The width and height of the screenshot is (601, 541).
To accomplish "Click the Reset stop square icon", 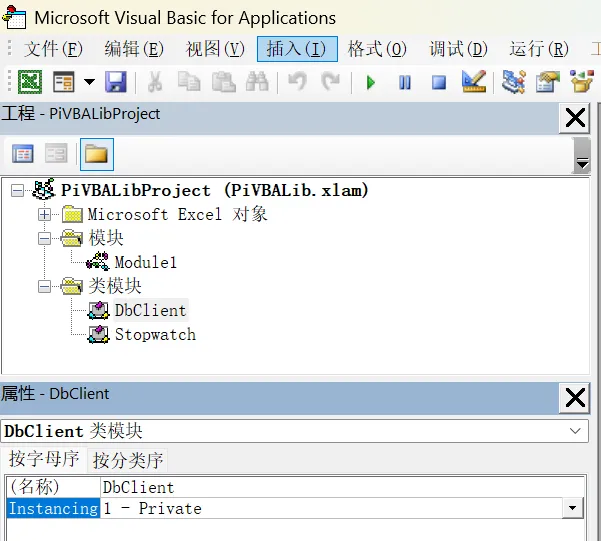I will coord(439,82).
